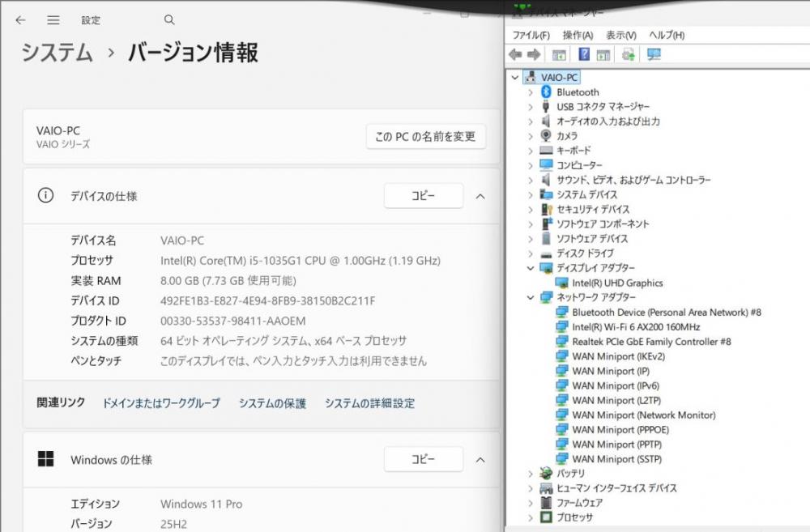Click the カメラ webcam icon

(x=546, y=135)
